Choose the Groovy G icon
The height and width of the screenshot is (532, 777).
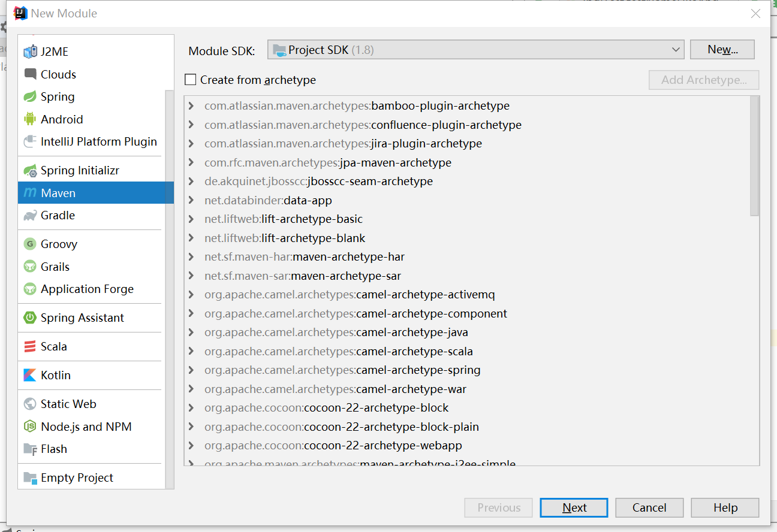click(x=30, y=244)
